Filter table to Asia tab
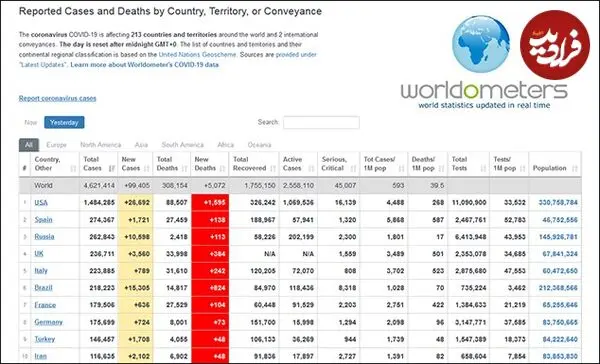The width and height of the screenshot is (600, 364). (x=141, y=145)
